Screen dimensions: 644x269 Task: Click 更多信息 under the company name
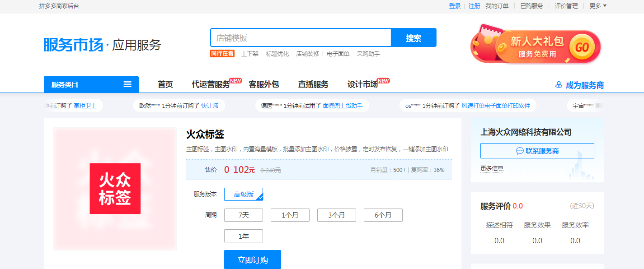click(x=492, y=168)
